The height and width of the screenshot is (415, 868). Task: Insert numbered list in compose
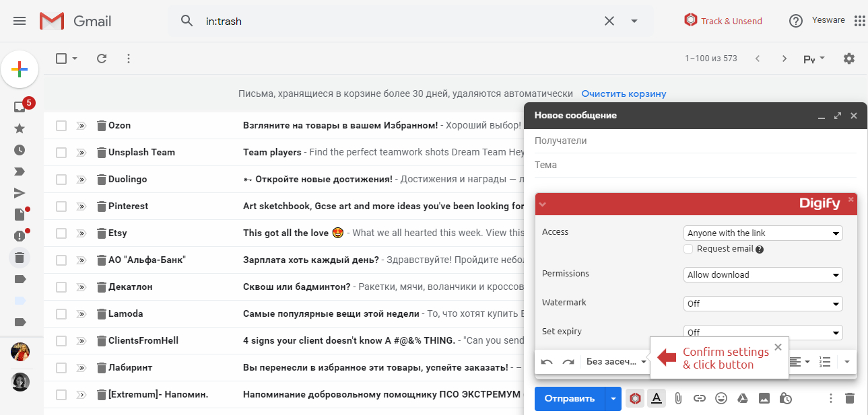click(825, 362)
